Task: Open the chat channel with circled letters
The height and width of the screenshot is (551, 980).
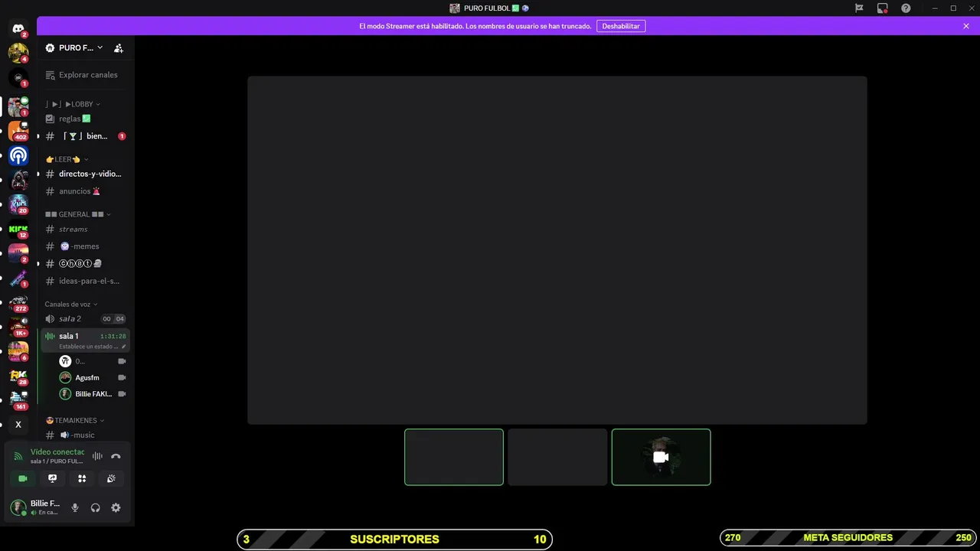Action: coord(85,263)
